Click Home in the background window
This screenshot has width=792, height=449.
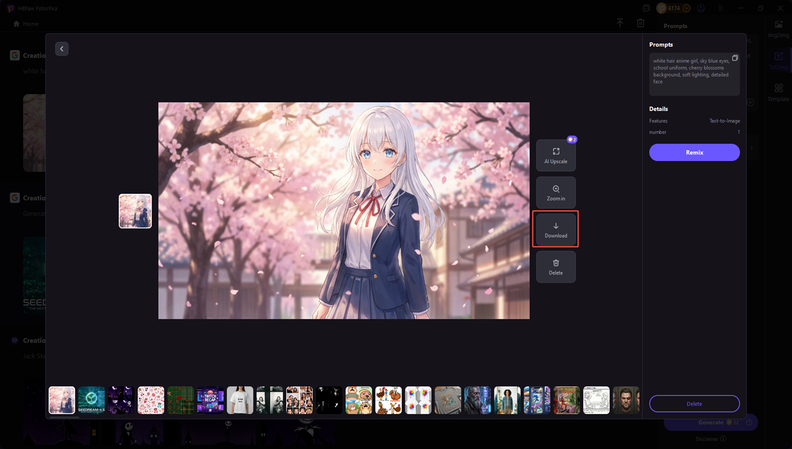tap(26, 24)
